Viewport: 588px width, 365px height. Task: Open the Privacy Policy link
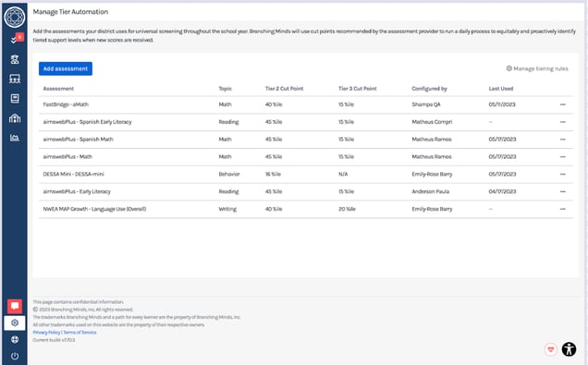(x=46, y=333)
